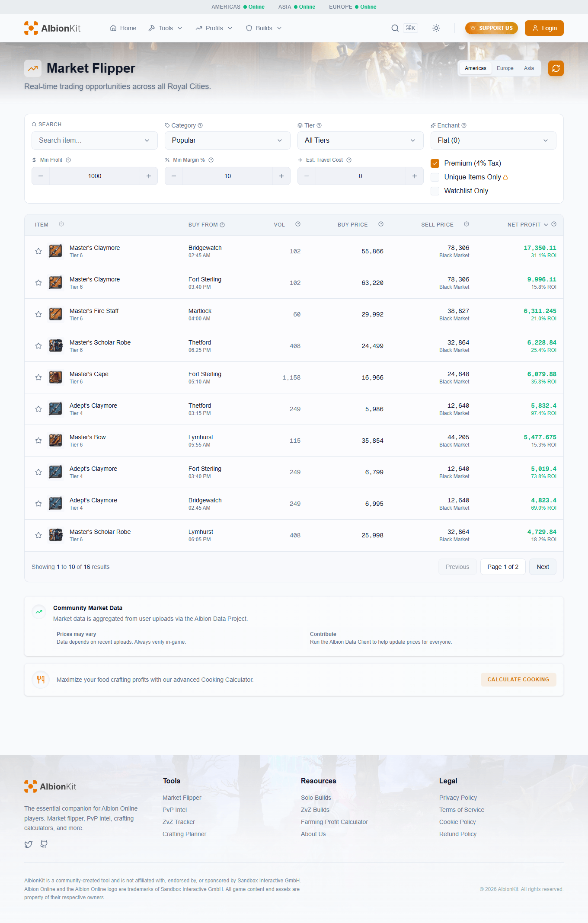Open Tier help question icon
This screenshot has height=923, width=588.
pyautogui.click(x=319, y=125)
